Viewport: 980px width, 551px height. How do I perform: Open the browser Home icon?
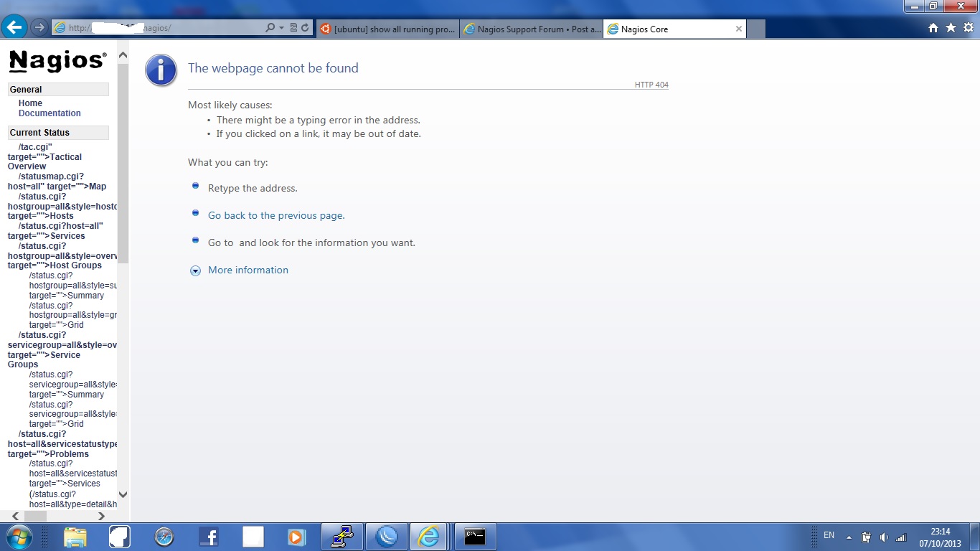pos(933,28)
